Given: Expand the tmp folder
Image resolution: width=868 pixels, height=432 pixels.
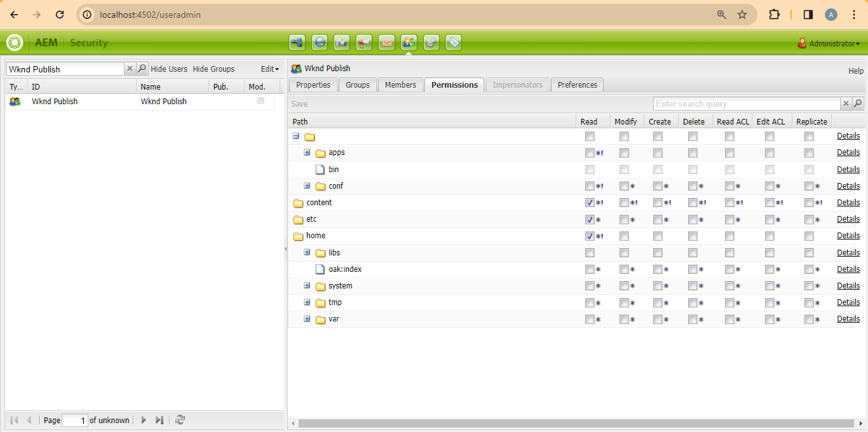Looking at the screenshot, I should (x=307, y=302).
